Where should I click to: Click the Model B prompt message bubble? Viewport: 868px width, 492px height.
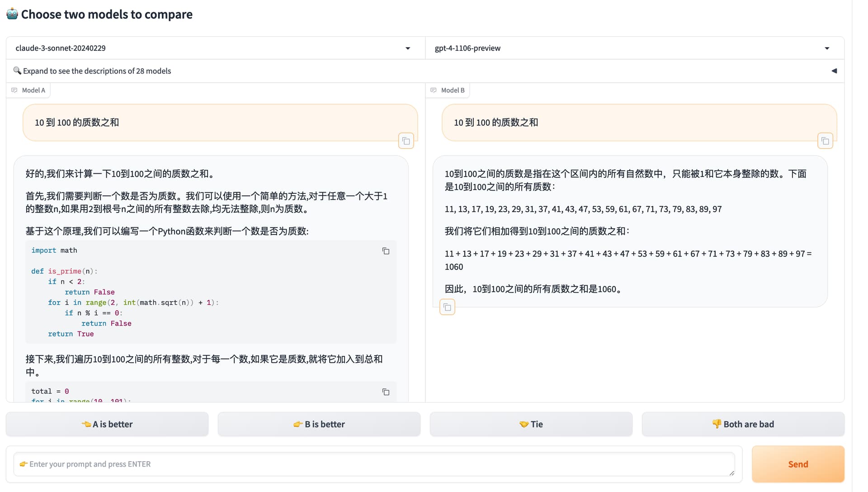639,123
